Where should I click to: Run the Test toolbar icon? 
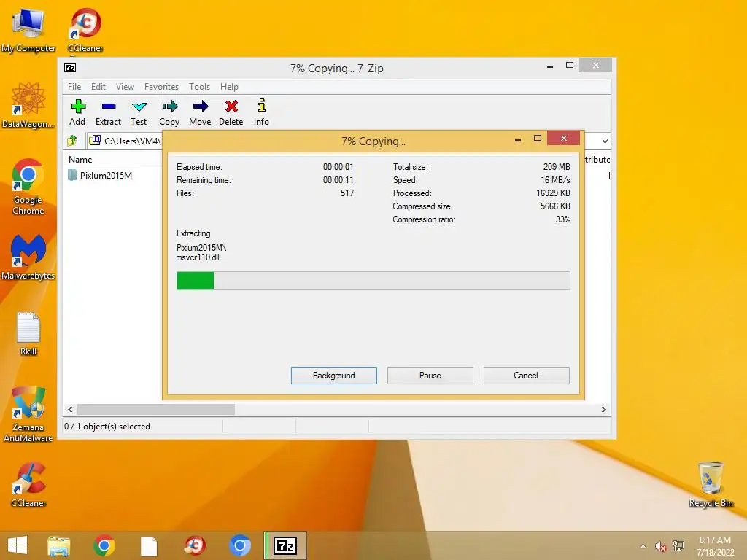click(139, 112)
